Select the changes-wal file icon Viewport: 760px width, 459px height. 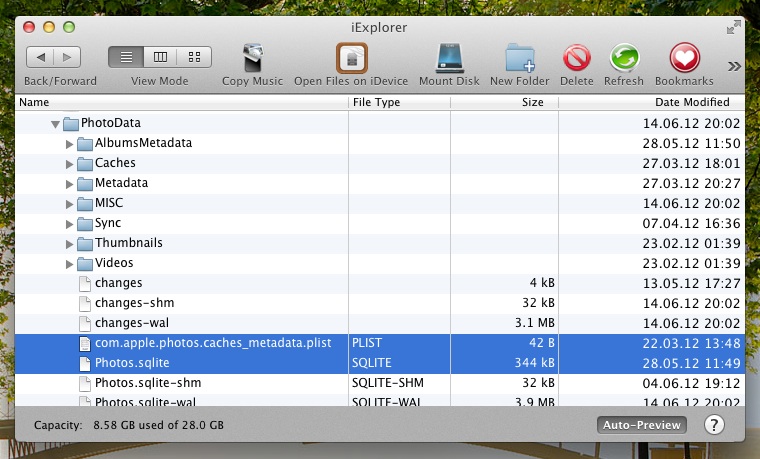pyautogui.click(x=85, y=323)
